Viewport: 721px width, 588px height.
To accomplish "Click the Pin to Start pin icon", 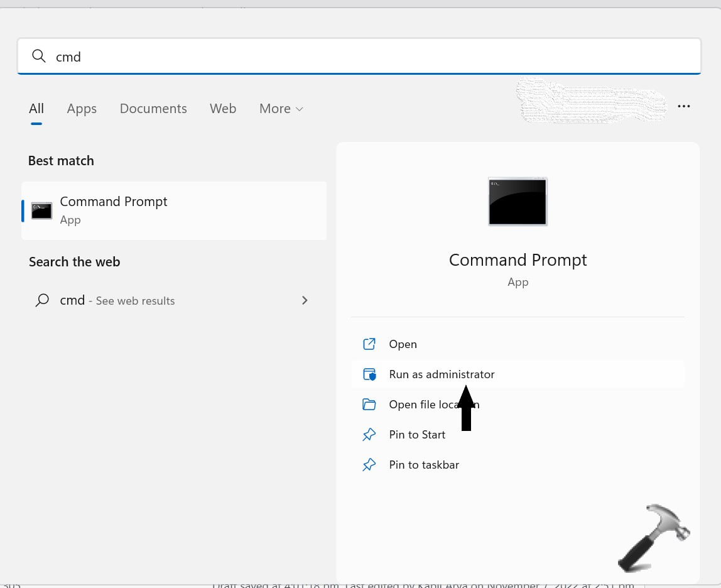I will pyautogui.click(x=369, y=435).
